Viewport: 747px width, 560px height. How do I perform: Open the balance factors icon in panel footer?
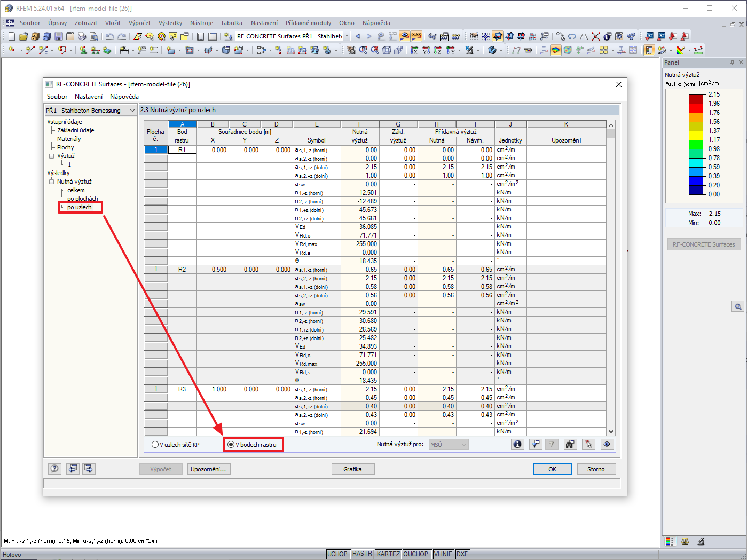pyautogui.click(x=685, y=541)
